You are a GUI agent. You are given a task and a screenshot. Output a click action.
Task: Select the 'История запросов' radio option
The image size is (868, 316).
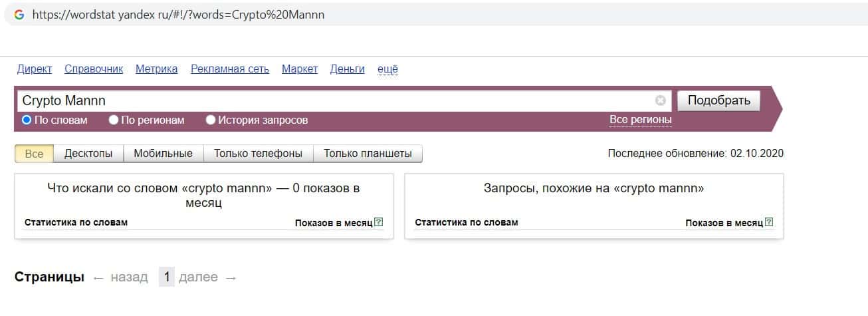(x=211, y=120)
